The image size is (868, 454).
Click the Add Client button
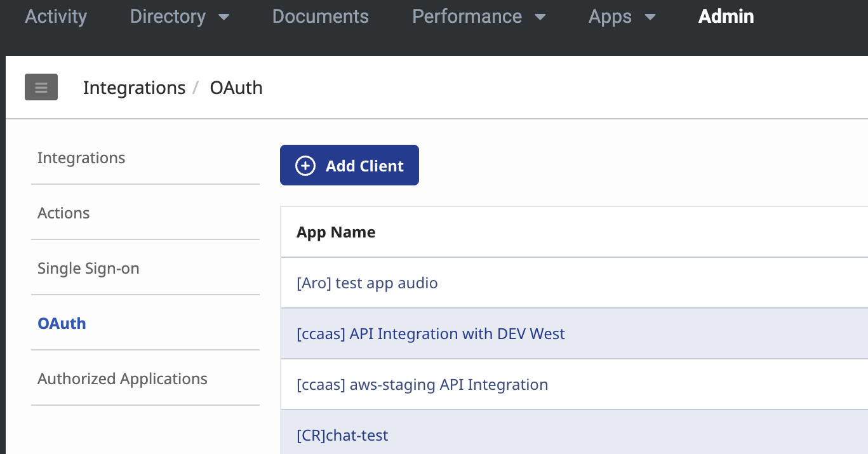pos(349,166)
